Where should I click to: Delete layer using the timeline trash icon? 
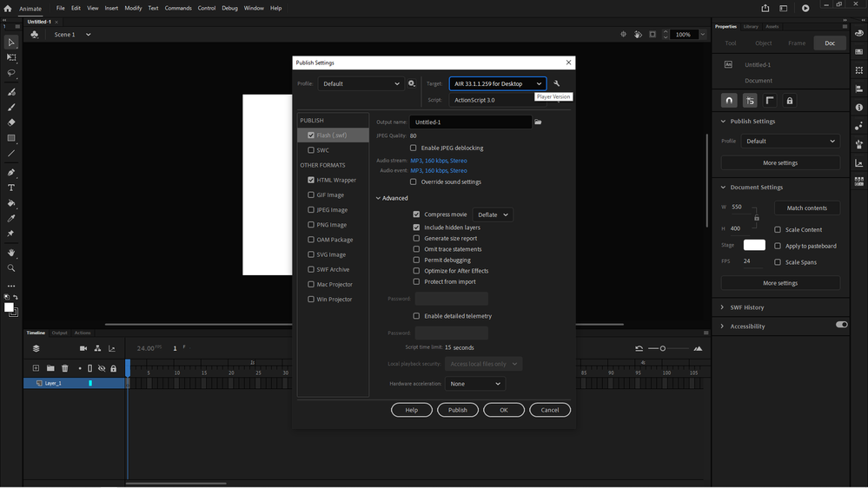64,368
